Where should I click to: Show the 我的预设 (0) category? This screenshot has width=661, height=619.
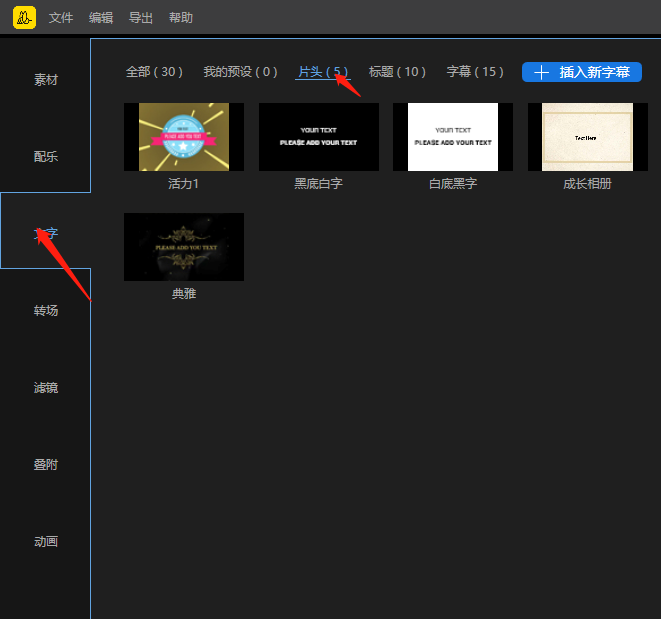click(240, 72)
